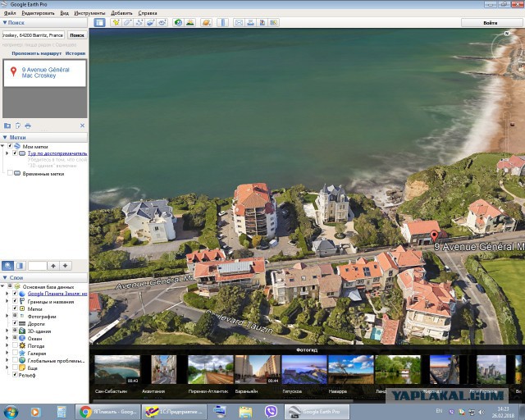The width and height of the screenshot is (525, 420).
Task: Click the Поиск search button
Action: point(77,35)
